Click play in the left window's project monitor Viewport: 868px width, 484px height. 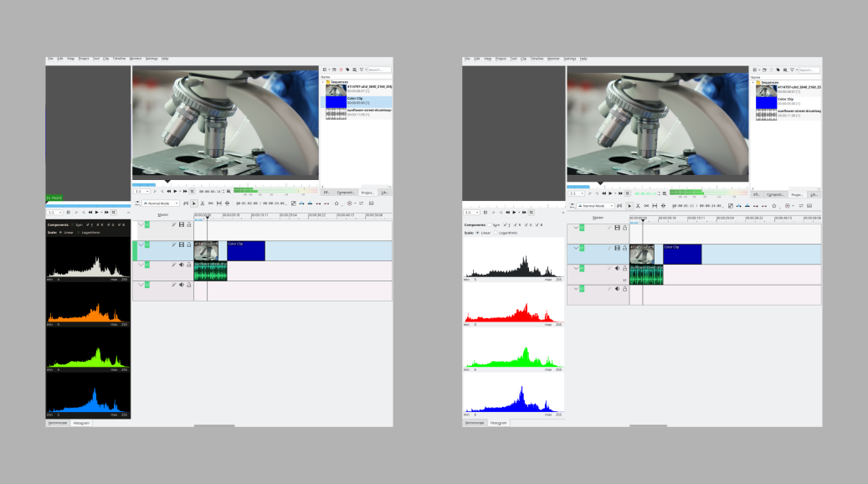click(x=176, y=192)
